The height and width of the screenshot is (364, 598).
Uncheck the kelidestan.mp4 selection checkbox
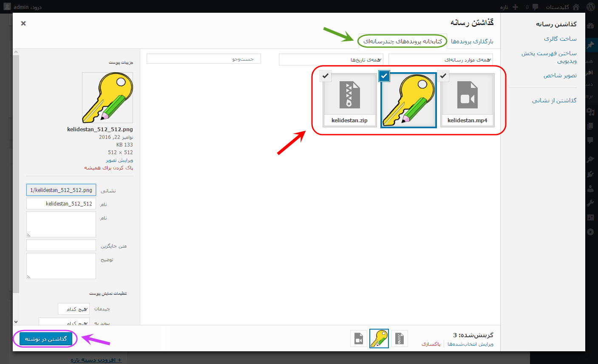[443, 76]
